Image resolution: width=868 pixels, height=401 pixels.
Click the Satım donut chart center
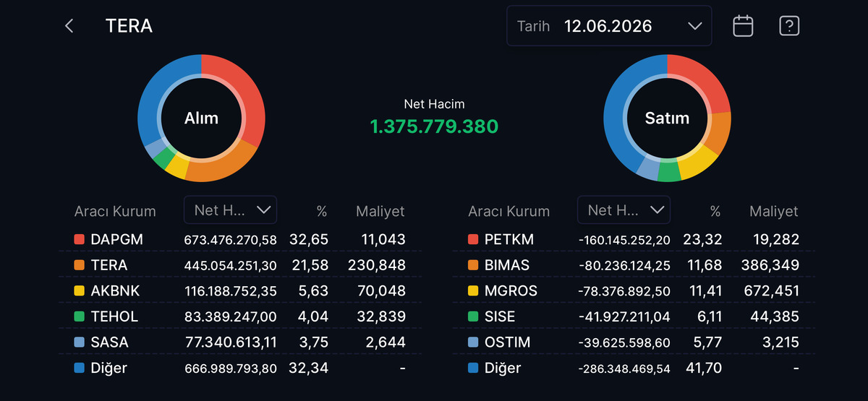click(667, 118)
